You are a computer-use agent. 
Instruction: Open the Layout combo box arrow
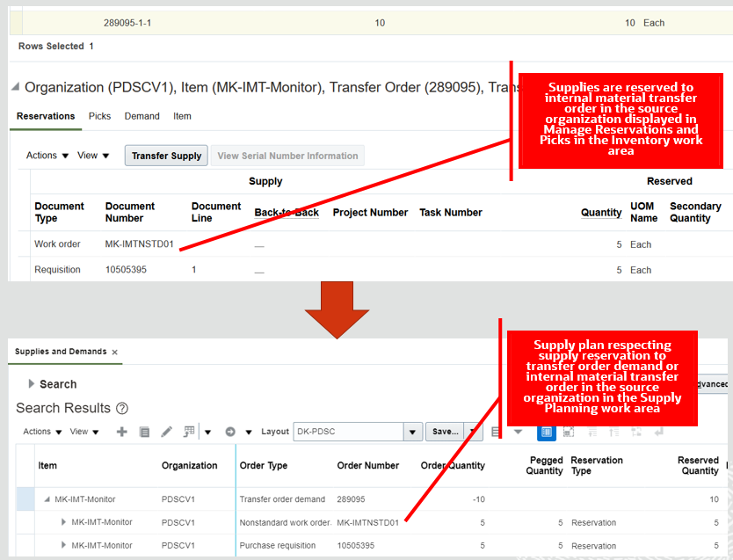[x=413, y=432]
